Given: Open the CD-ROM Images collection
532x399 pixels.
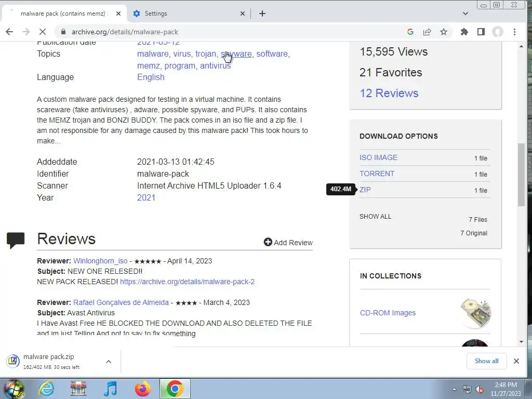Looking at the screenshot, I should 388,313.
